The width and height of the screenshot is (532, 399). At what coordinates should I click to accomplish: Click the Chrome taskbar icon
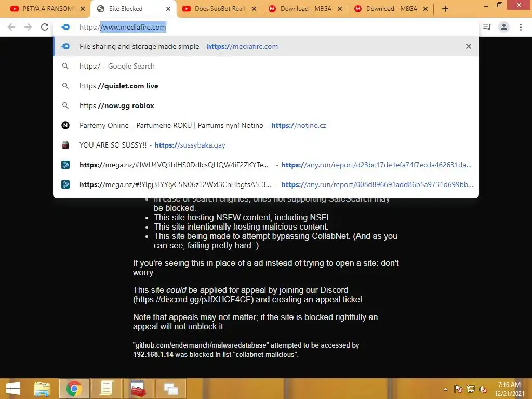point(74,389)
